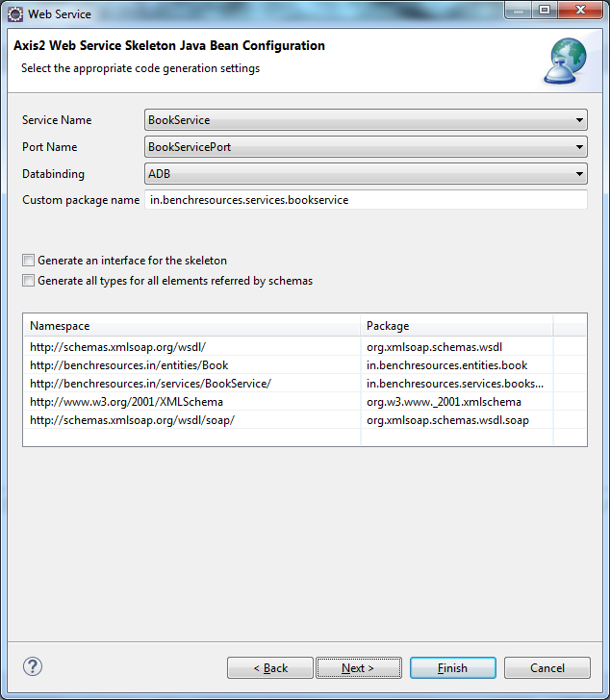The height and width of the screenshot is (700, 610).
Task: Select the http://www.w3.org/2001/XMLSchema namespace
Action: [192, 402]
